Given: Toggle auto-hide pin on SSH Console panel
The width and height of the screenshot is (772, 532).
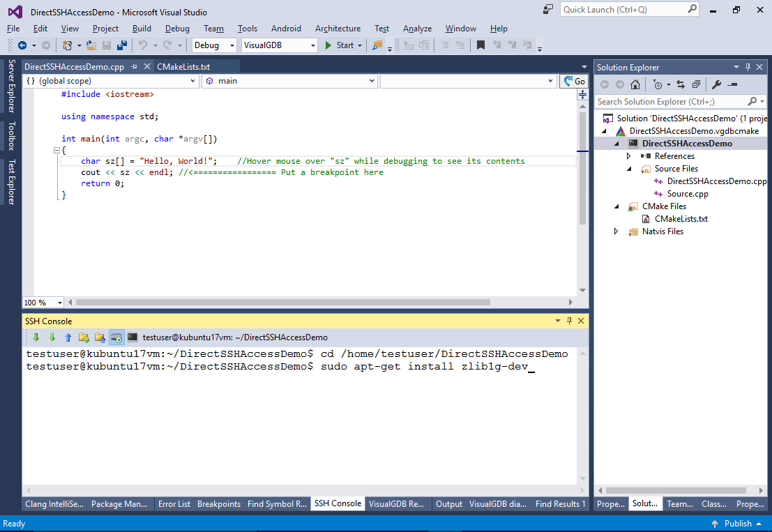Looking at the screenshot, I should click(x=569, y=321).
